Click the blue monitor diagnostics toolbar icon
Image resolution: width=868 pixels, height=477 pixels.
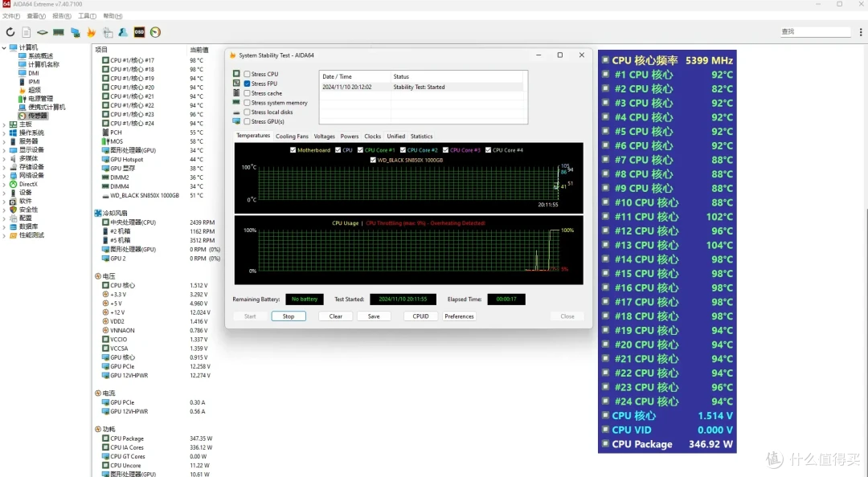point(75,32)
